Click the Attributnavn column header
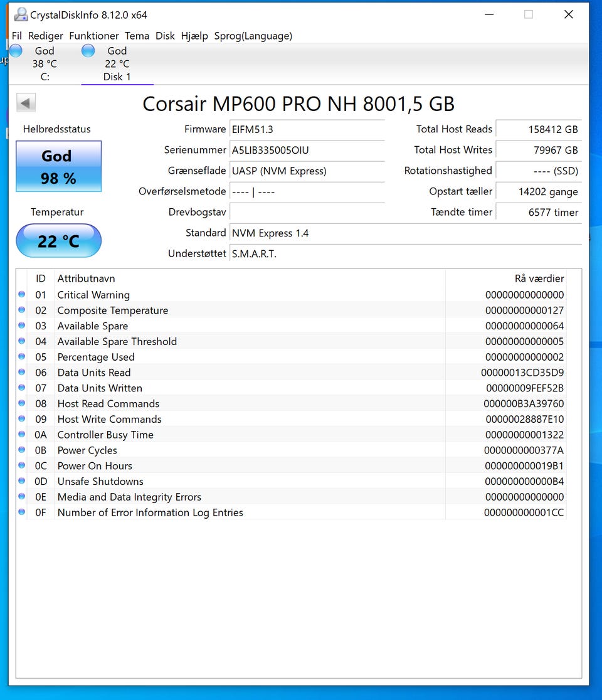 click(250, 278)
